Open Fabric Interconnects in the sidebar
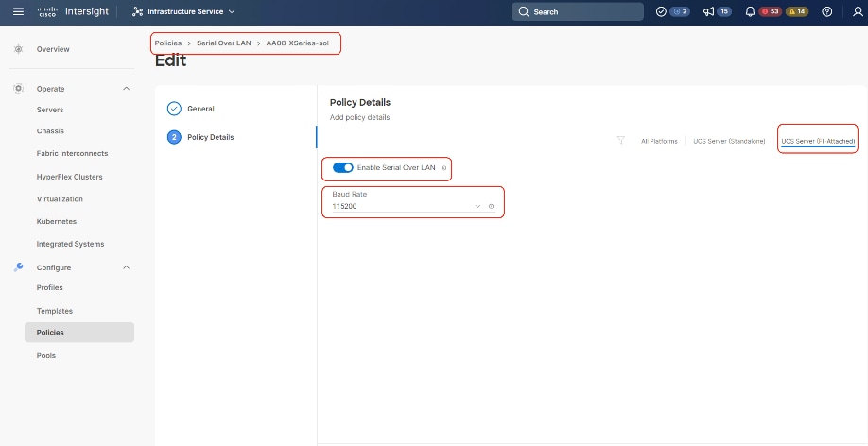868x446 pixels. click(72, 153)
